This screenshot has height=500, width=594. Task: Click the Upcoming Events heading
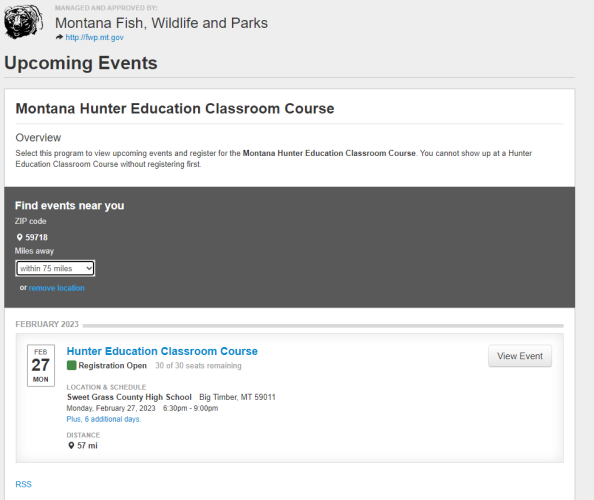(x=81, y=63)
